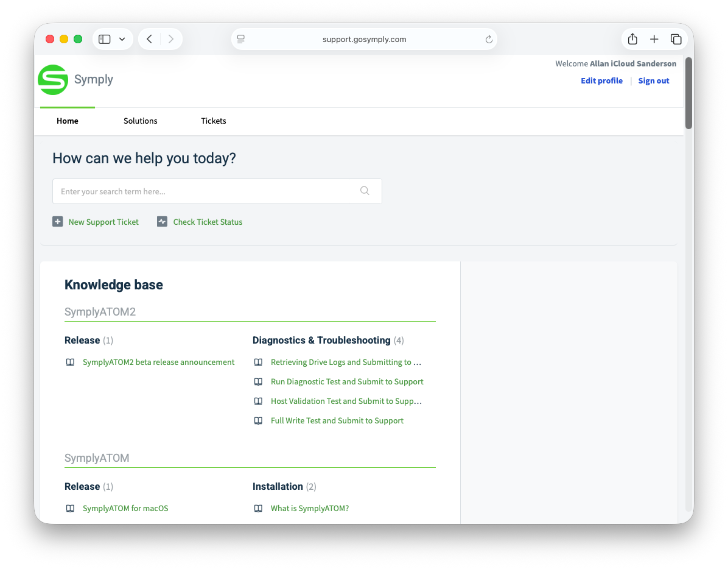Click the search magnifier icon
The image size is (728, 569).
pyautogui.click(x=365, y=191)
